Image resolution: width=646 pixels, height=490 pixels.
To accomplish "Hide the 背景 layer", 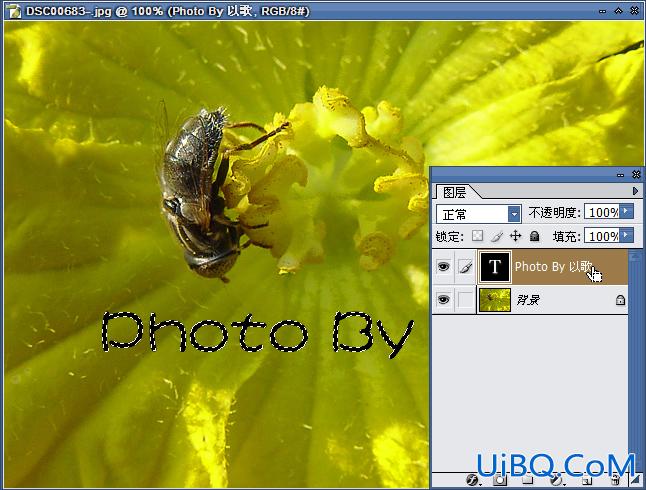I will pos(443,300).
